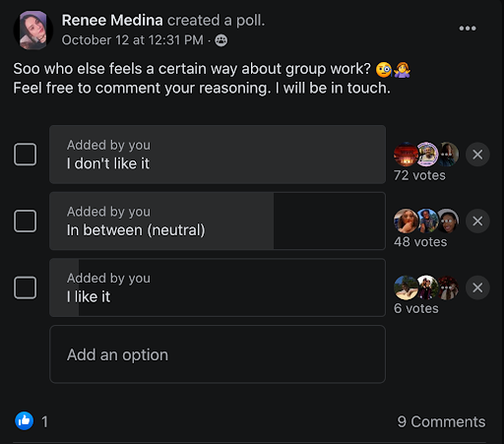Open Renee Medina's profile picture
The width and height of the screenshot is (504, 444).
point(33,31)
